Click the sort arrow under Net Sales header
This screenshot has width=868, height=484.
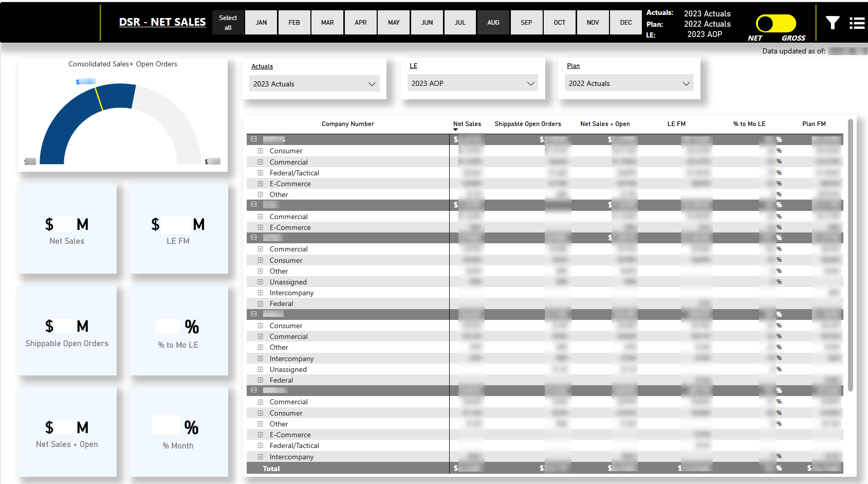pyautogui.click(x=455, y=130)
